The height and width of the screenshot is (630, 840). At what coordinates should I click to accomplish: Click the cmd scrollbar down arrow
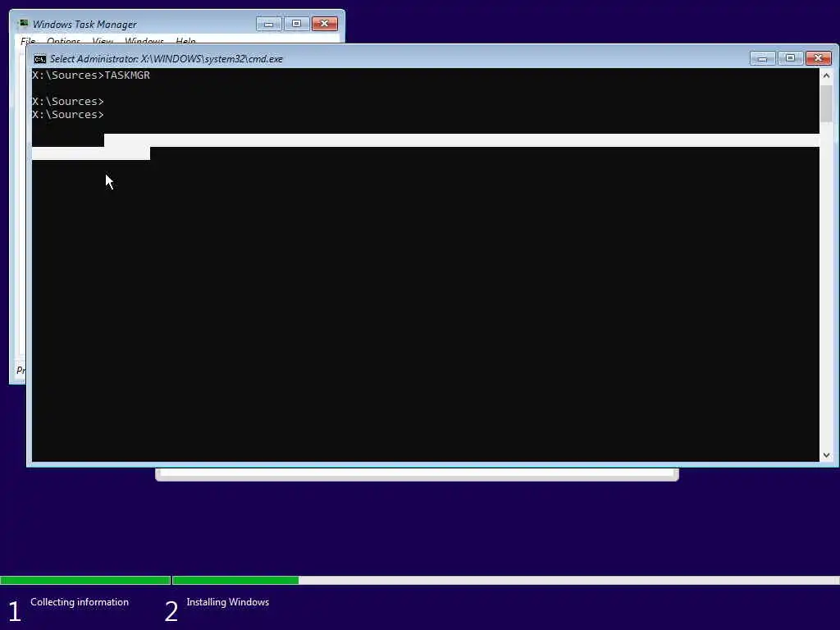pos(826,454)
